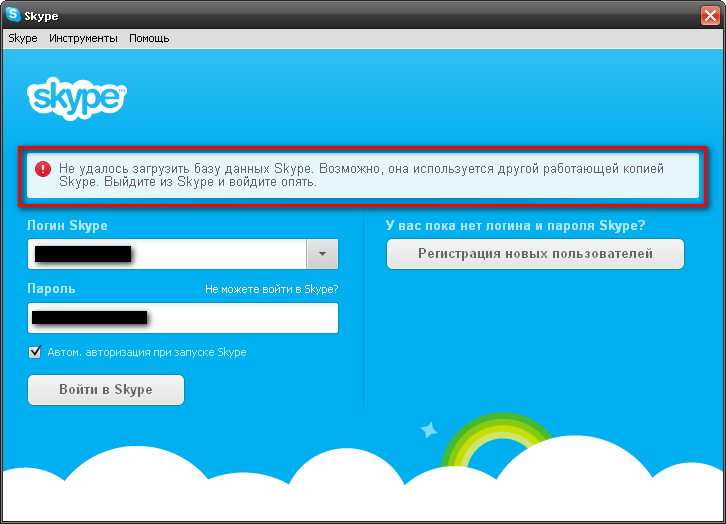Click the database load error message text
The width and height of the screenshot is (726, 524).
click(360, 175)
